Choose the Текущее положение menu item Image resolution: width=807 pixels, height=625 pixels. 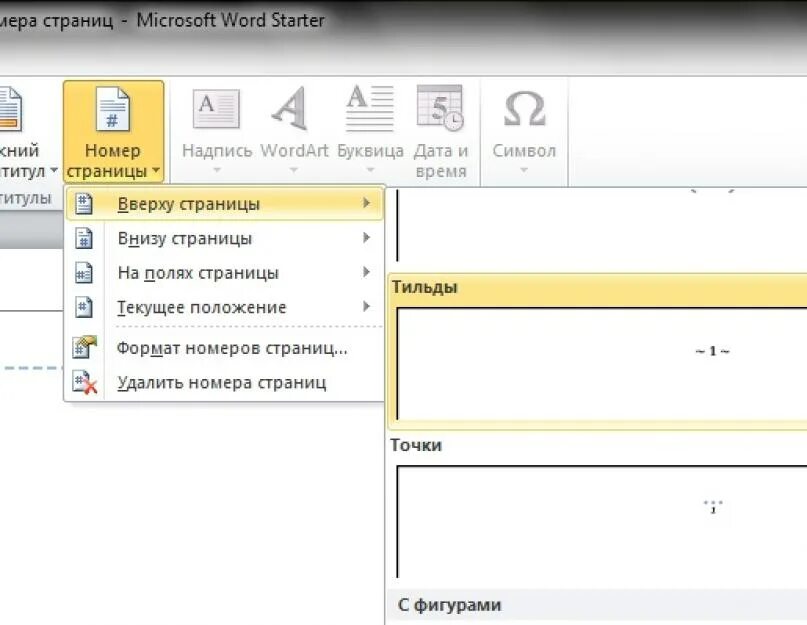(225, 307)
